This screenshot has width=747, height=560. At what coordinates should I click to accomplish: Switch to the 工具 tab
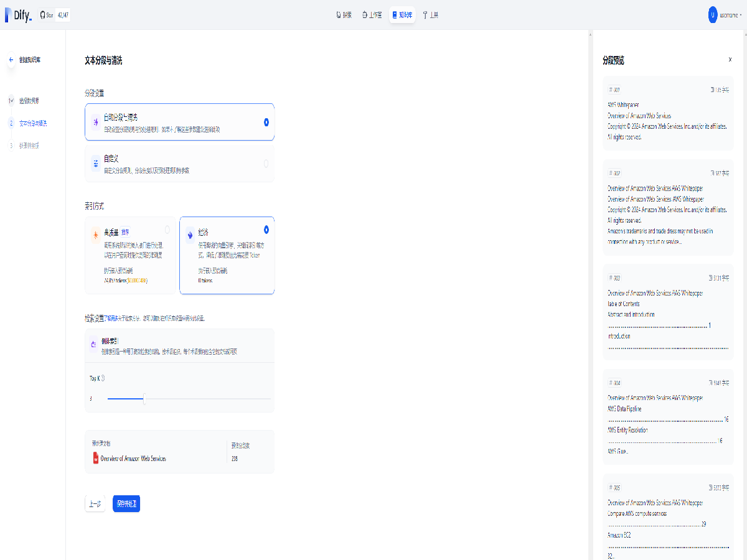(x=430, y=15)
